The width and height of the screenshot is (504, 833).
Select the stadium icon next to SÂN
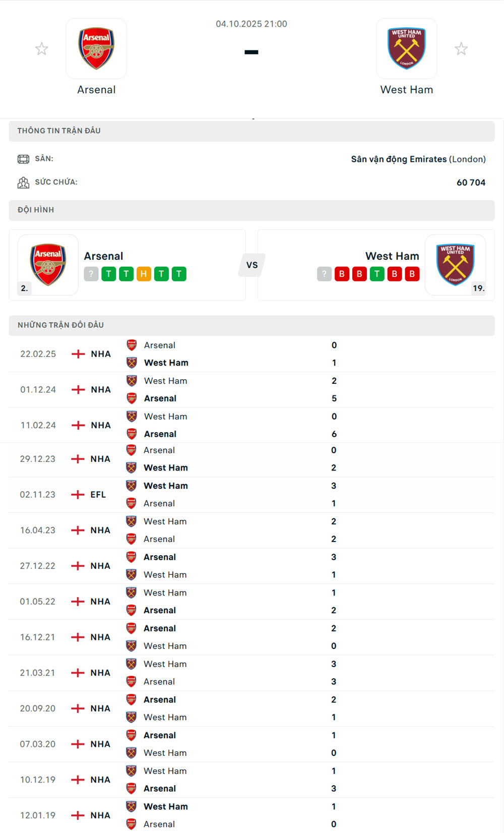24,158
